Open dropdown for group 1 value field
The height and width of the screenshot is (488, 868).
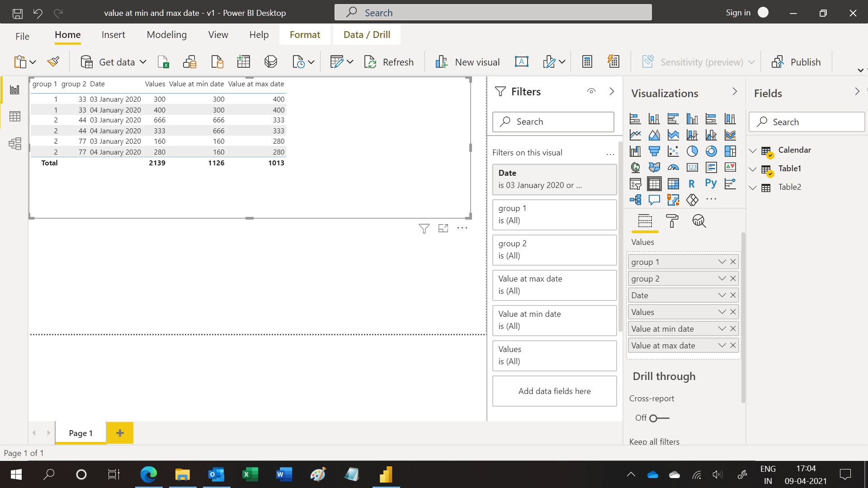click(722, 262)
